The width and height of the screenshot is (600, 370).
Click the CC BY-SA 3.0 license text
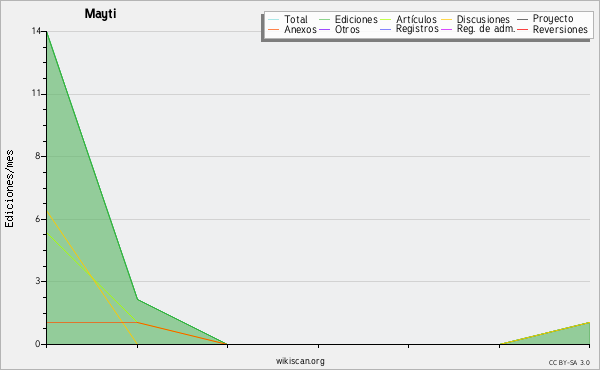tap(569, 362)
